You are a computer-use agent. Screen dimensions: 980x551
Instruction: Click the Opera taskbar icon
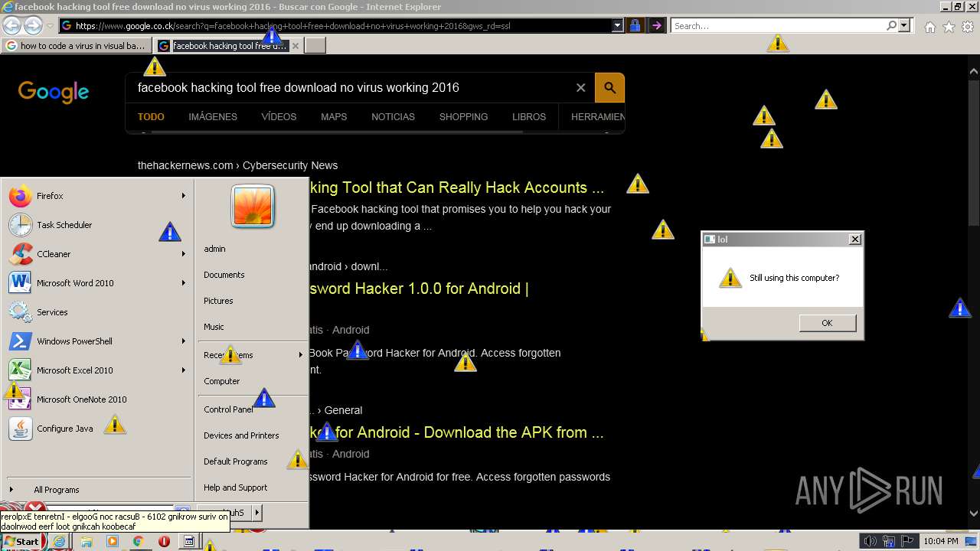[x=164, y=541]
